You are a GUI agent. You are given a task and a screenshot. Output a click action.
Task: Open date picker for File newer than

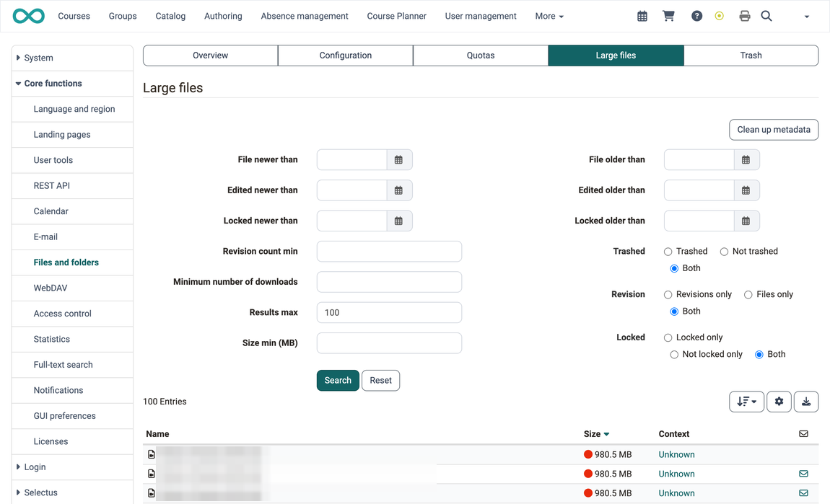coord(399,160)
